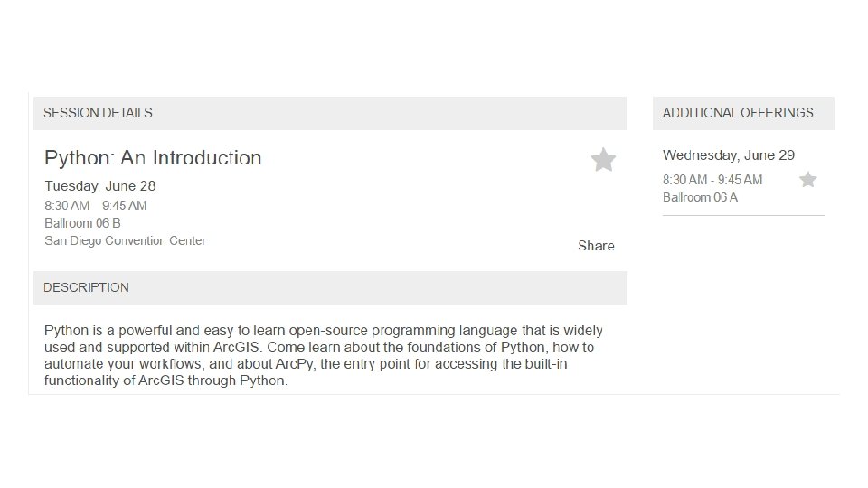Image resolution: width=868 pixels, height=488 pixels.
Task: Select the Ballroom 06 A location
Action: click(x=700, y=197)
